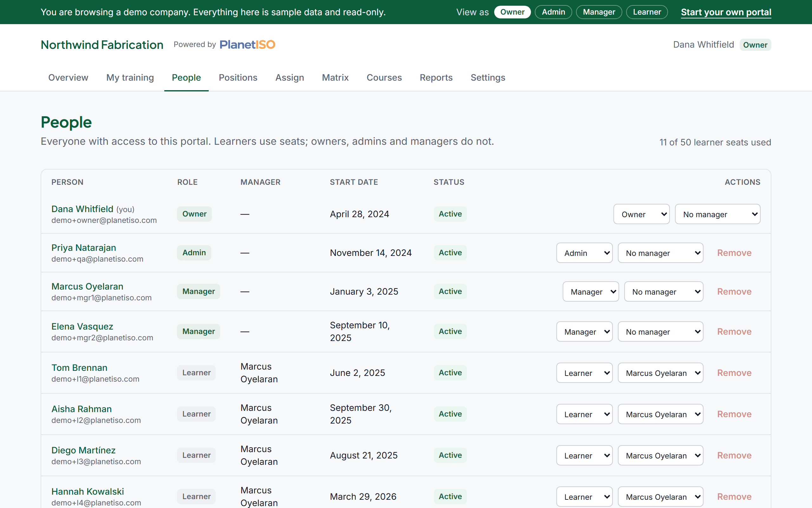
Task: Open Priya Natarajan's Admin role dropdown
Action: coord(584,253)
